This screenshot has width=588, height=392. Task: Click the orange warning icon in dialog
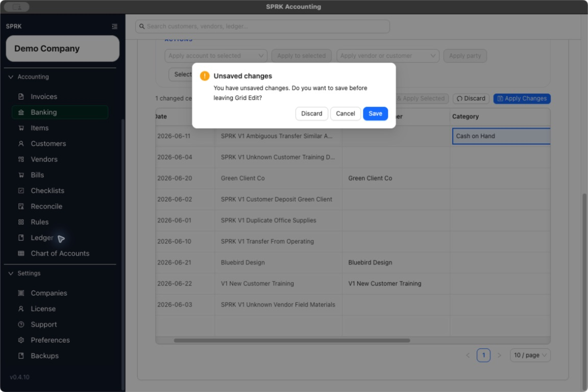click(205, 76)
